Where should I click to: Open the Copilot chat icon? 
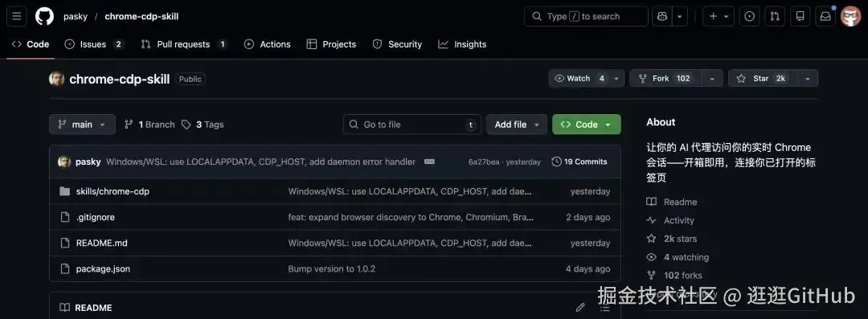(662, 17)
